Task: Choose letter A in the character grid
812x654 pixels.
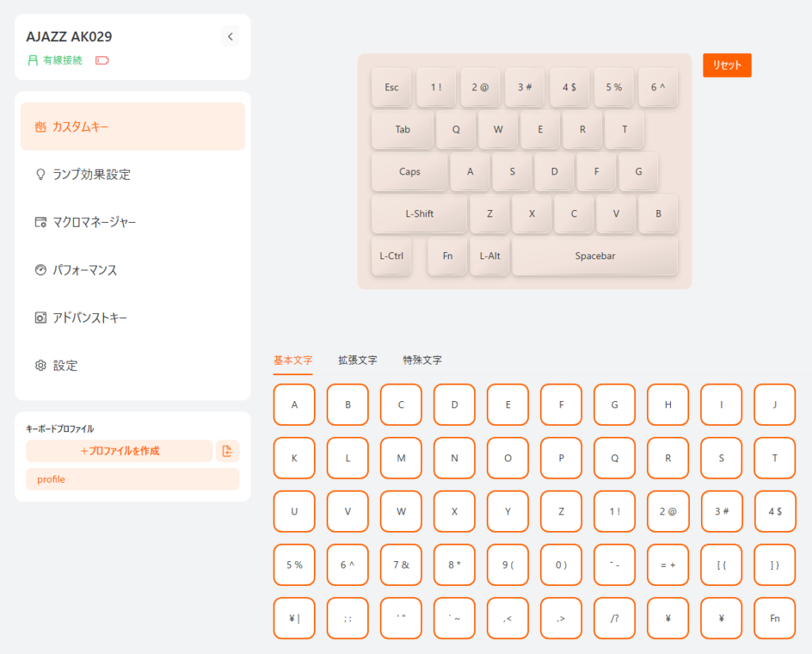Action: pos(294,404)
